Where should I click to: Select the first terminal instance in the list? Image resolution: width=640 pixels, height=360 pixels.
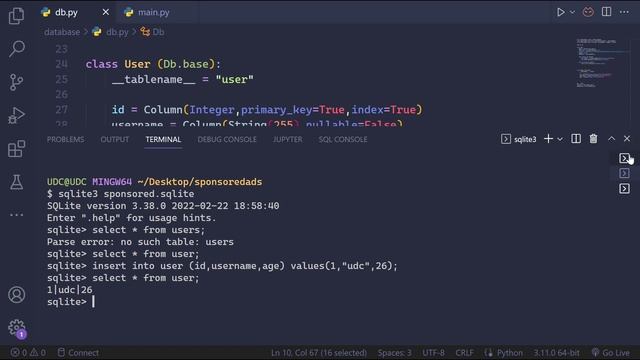pyautogui.click(x=624, y=158)
